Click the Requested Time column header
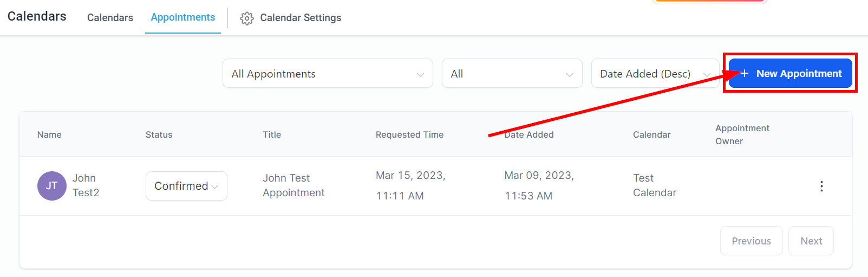Viewport: 868px width, 277px height. tap(409, 134)
